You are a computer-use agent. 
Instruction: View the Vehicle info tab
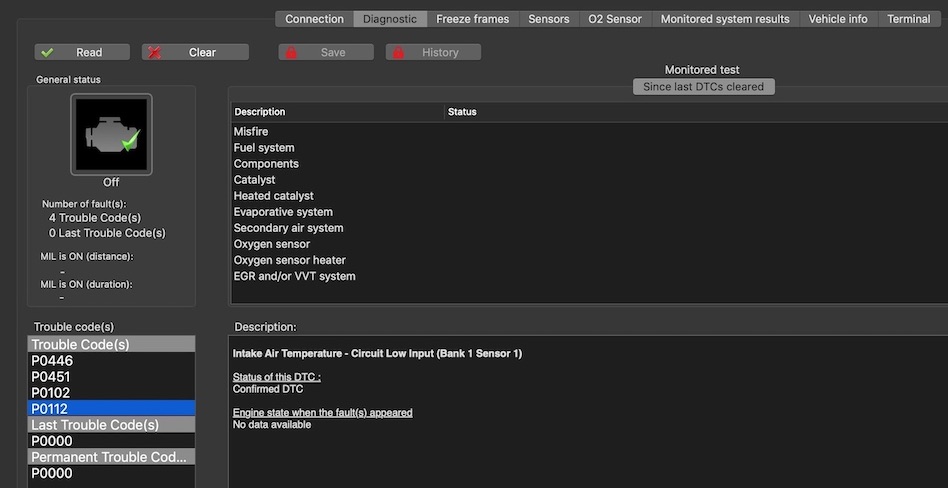pos(838,19)
